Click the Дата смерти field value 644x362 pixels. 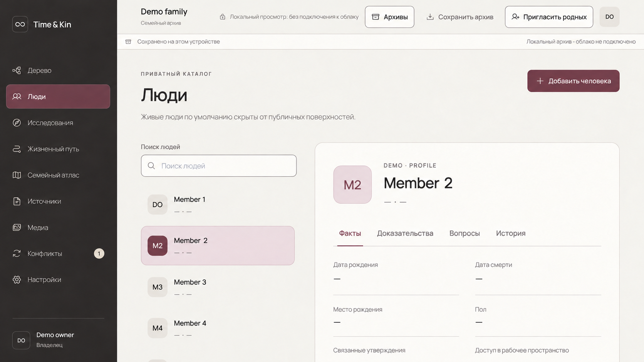pyautogui.click(x=479, y=279)
